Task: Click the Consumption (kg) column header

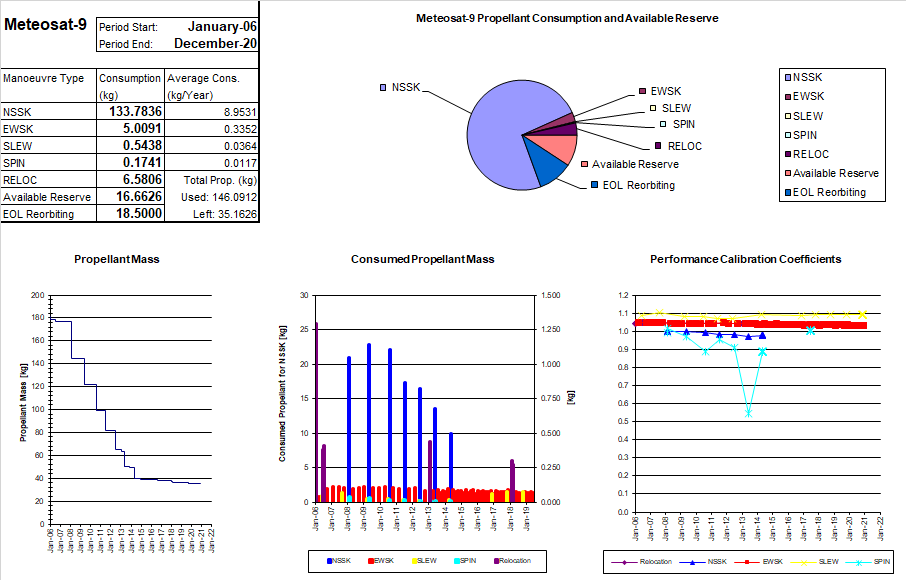Action: click(129, 86)
